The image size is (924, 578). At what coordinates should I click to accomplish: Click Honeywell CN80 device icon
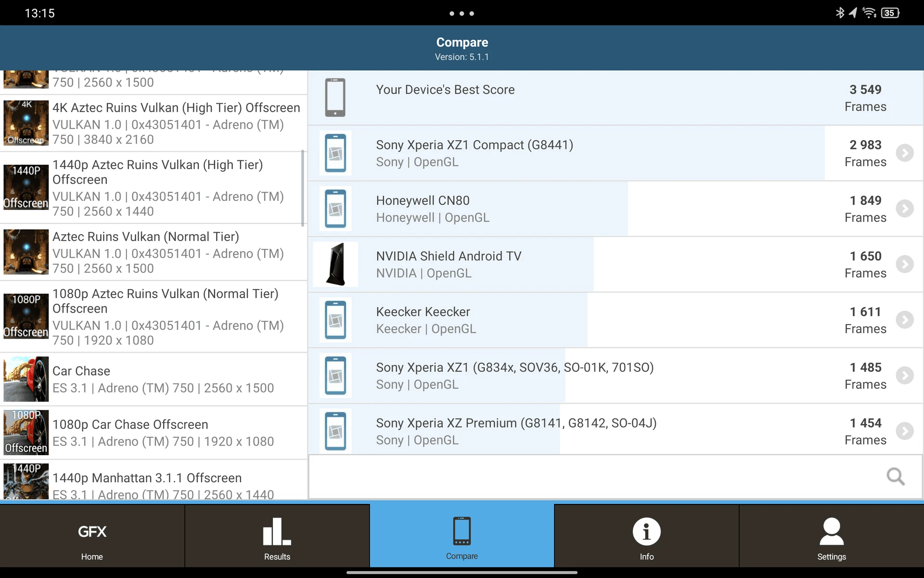(335, 209)
